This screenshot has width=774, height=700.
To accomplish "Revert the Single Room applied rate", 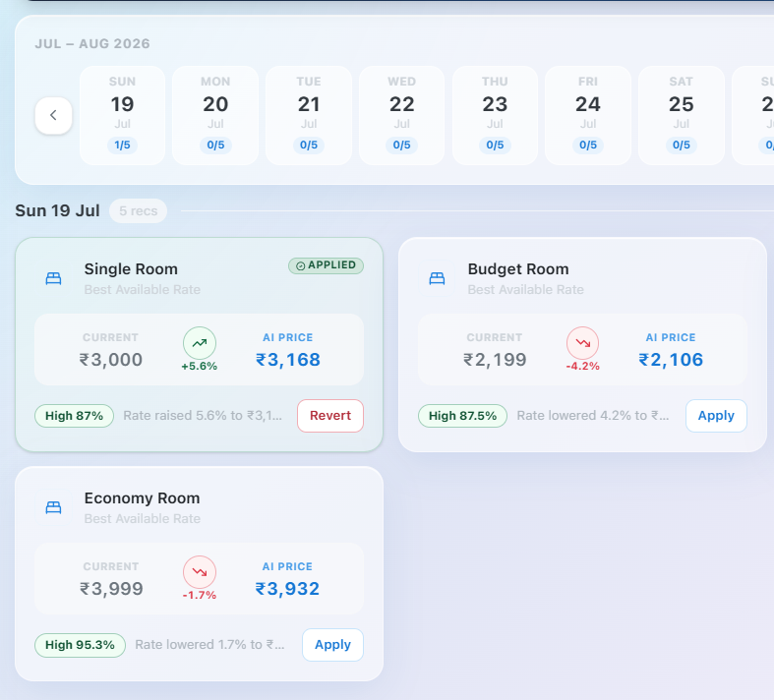I will 330,416.
